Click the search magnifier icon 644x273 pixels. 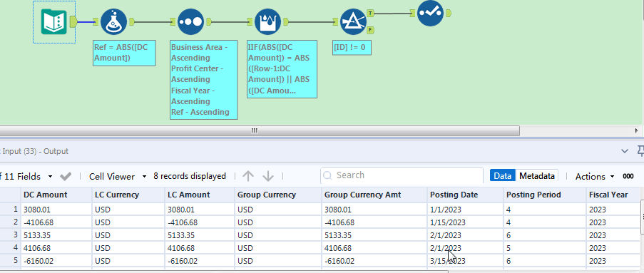pyautogui.click(x=327, y=175)
